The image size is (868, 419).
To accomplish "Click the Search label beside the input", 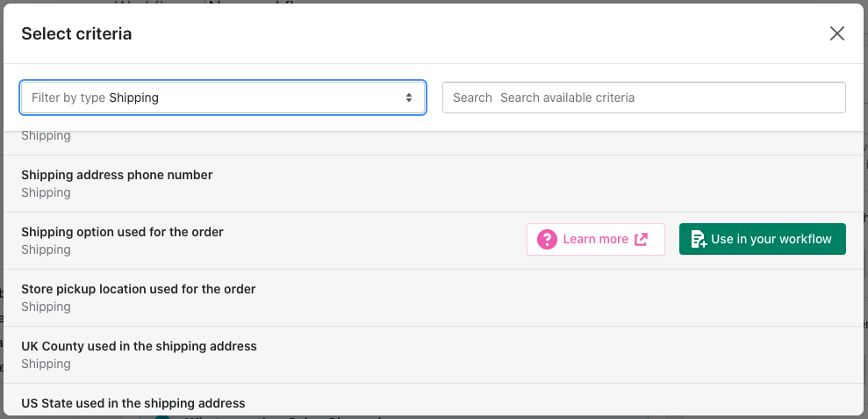I will pos(472,98).
